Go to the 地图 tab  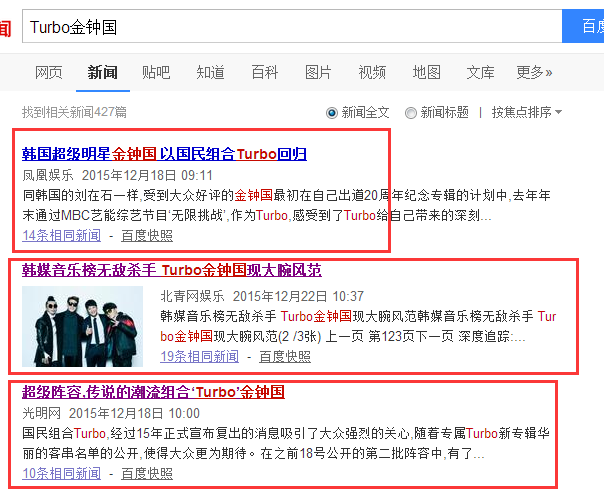click(x=426, y=72)
